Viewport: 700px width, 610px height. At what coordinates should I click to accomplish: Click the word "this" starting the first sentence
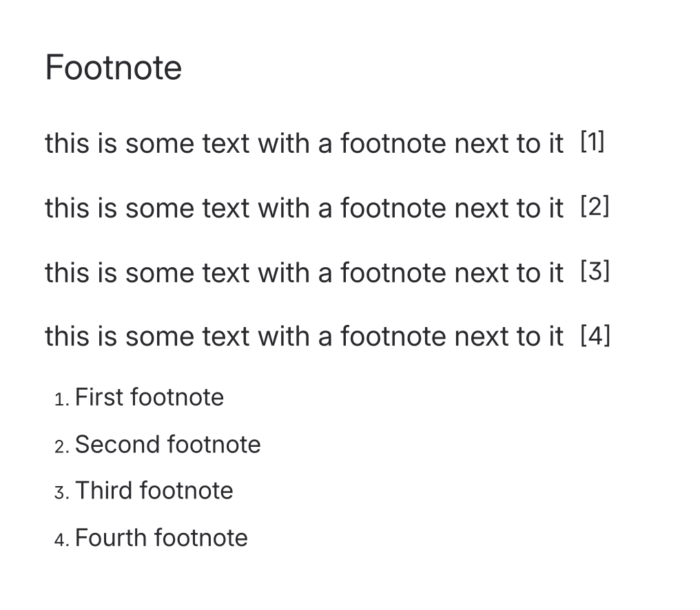click(x=68, y=144)
